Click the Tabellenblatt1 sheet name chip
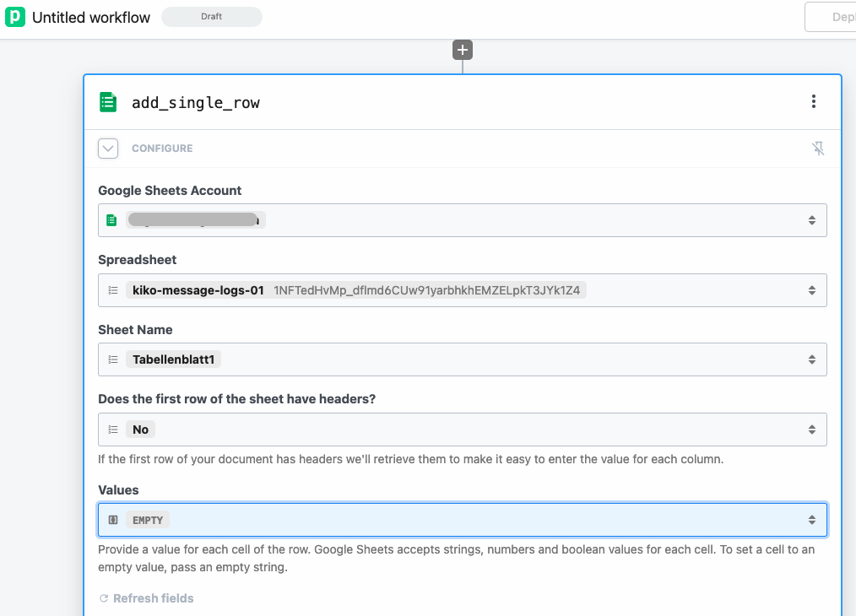 [x=174, y=359]
